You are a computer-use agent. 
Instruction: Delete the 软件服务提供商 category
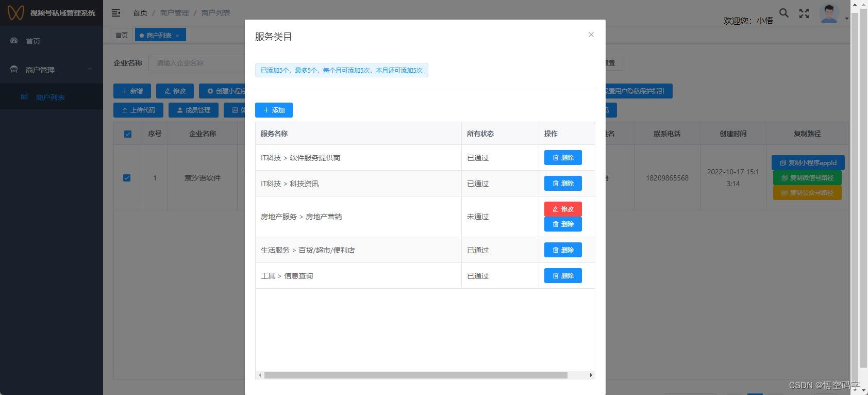coord(563,157)
